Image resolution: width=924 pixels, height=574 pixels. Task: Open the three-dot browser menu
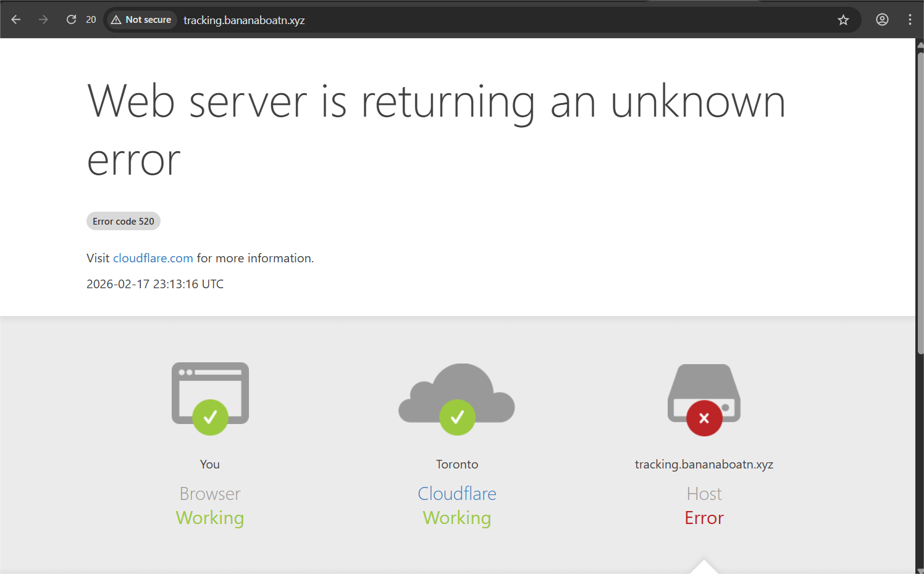tap(910, 20)
